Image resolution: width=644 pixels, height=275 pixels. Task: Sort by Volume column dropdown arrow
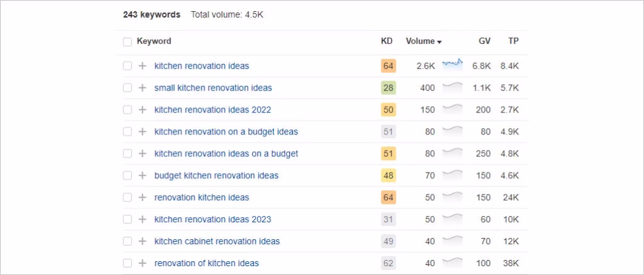click(439, 42)
